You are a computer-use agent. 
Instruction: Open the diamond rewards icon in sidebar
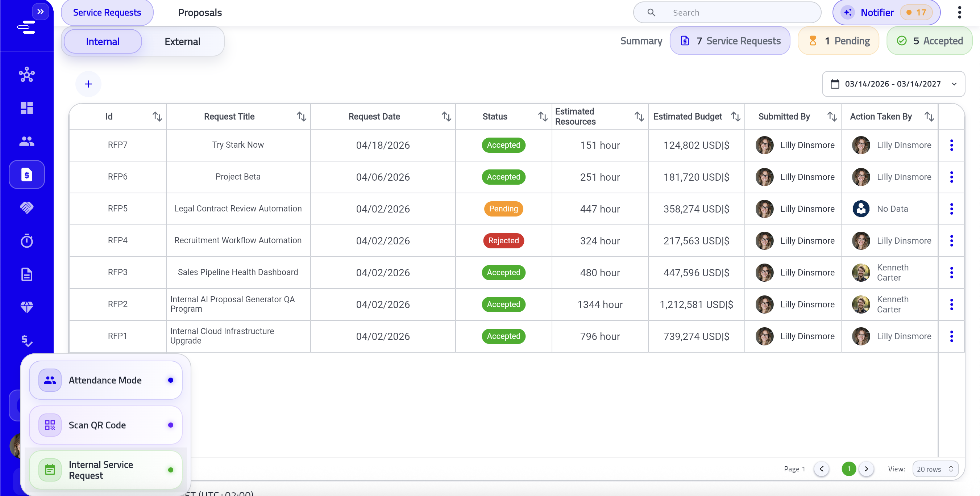pos(26,307)
